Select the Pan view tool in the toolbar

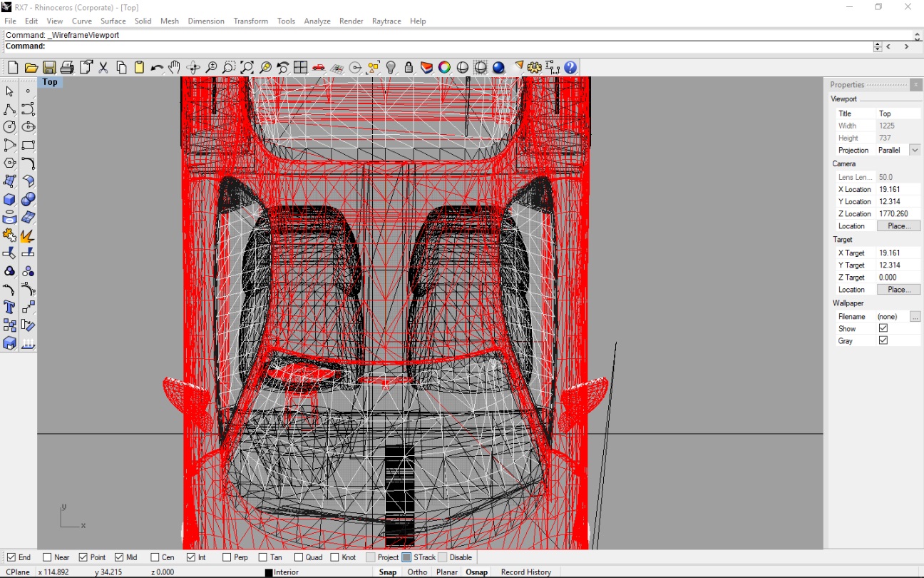[173, 66]
